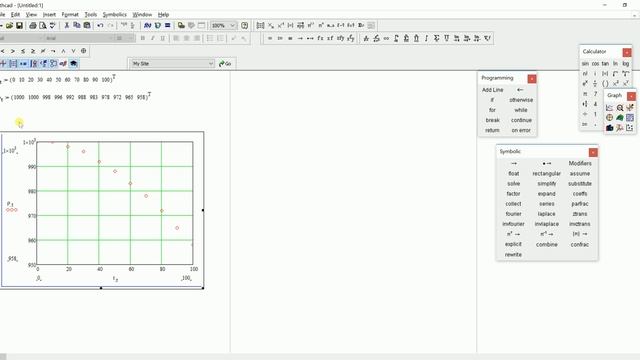Screen dimensions: 640x360
Task: Click the X-Y plot graph area
Action: coord(115,203)
